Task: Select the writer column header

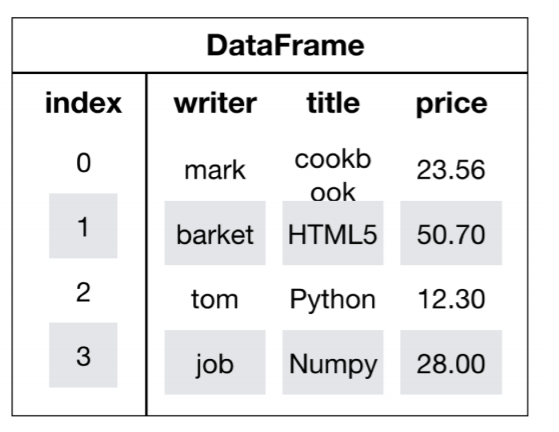Action: tap(215, 103)
